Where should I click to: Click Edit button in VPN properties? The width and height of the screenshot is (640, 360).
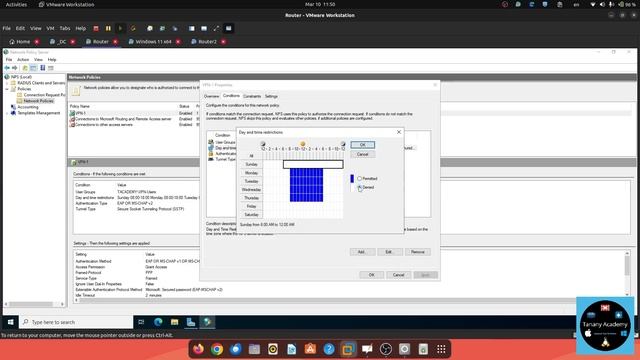click(x=389, y=252)
